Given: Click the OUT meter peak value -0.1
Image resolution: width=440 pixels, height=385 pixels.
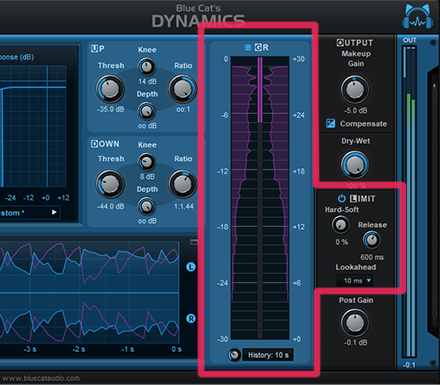Looking at the screenshot, I should point(409,365).
